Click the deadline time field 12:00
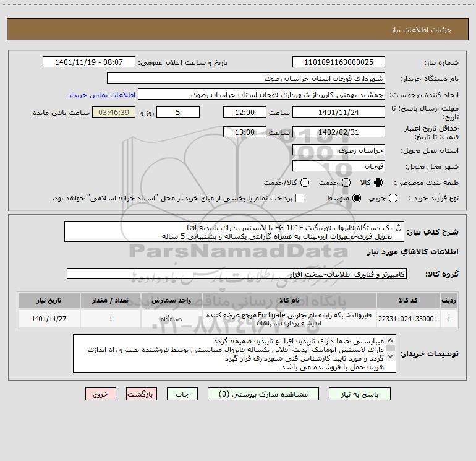The height and width of the screenshot is (461, 476). coord(245,112)
